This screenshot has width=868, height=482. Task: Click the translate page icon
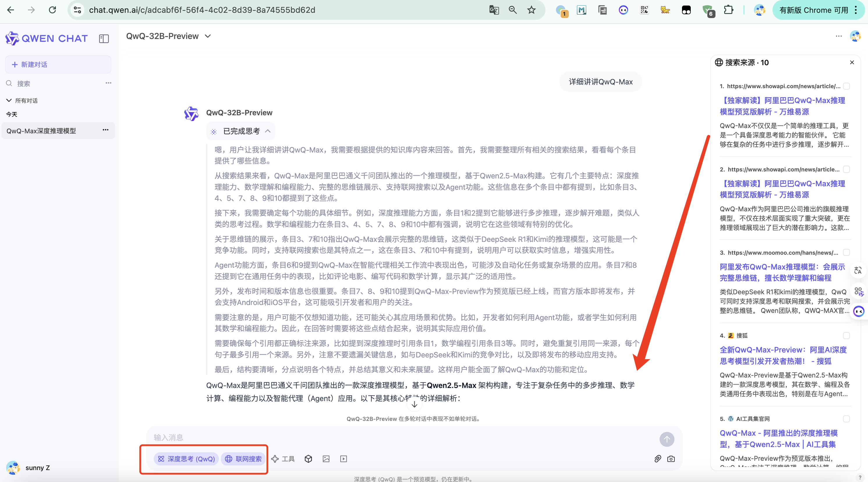494,10
